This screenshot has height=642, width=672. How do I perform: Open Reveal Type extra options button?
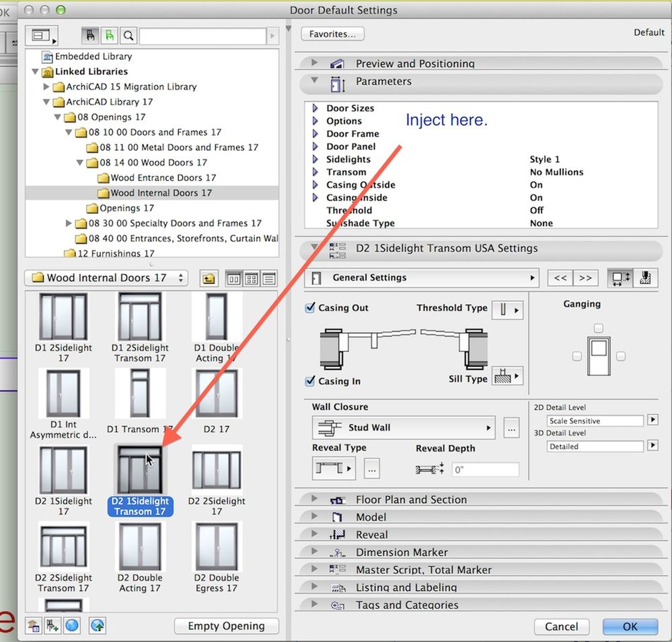click(371, 469)
